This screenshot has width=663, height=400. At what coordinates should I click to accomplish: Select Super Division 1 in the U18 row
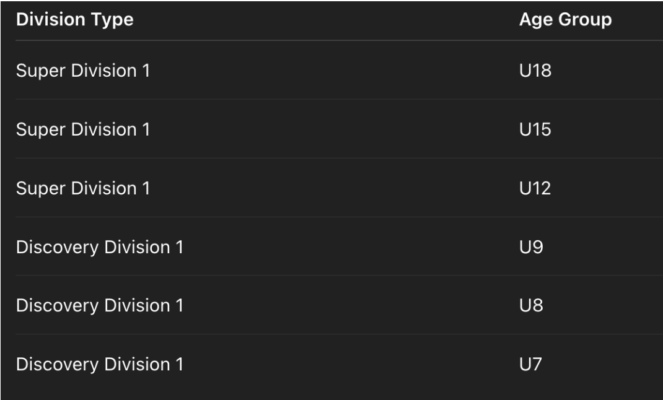(83, 71)
